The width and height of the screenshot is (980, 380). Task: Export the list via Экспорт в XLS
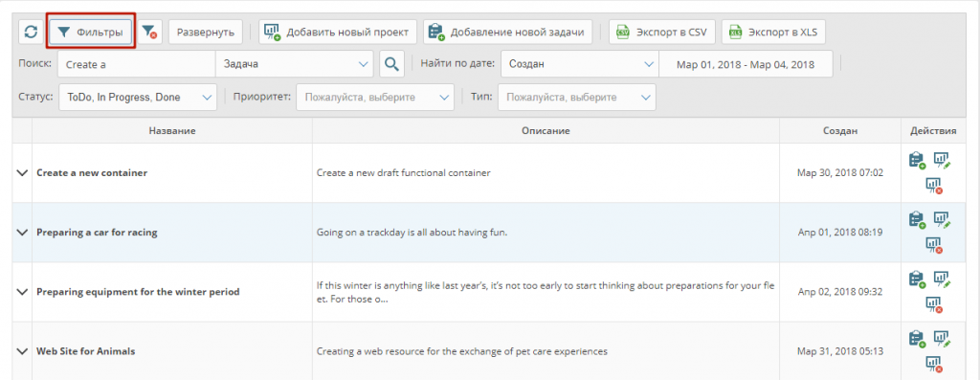(773, 32)
